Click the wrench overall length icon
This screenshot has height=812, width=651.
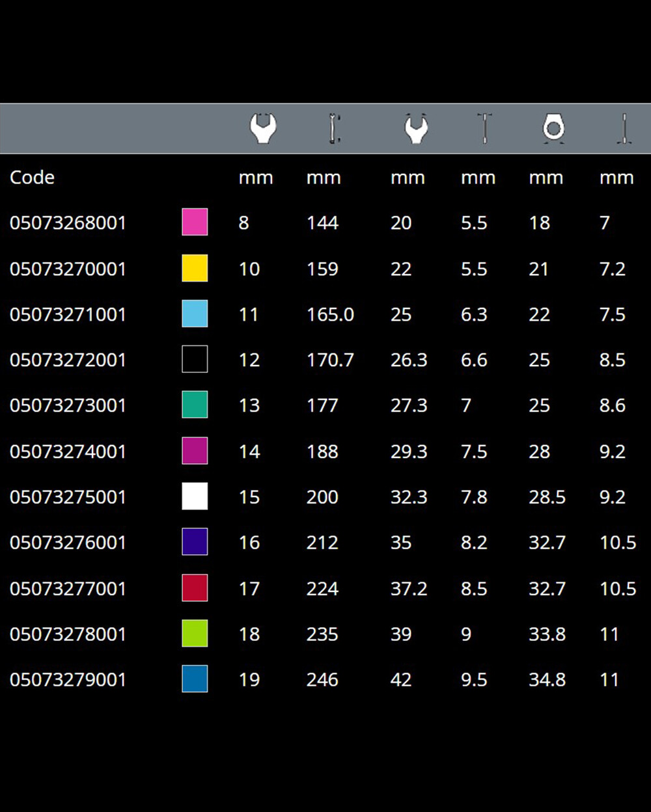[335, 128]
